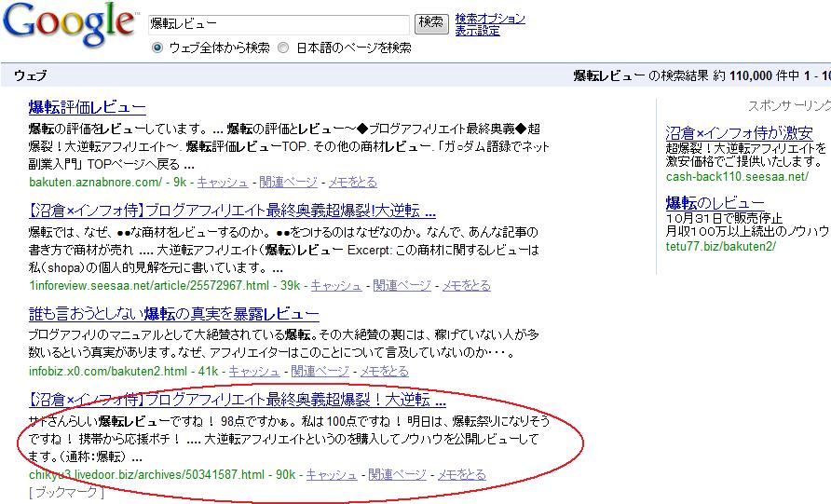Open 関連ページ for 1inforeview.seesaa.net result
Screen dimensions: 831x504
pos(402,286)
